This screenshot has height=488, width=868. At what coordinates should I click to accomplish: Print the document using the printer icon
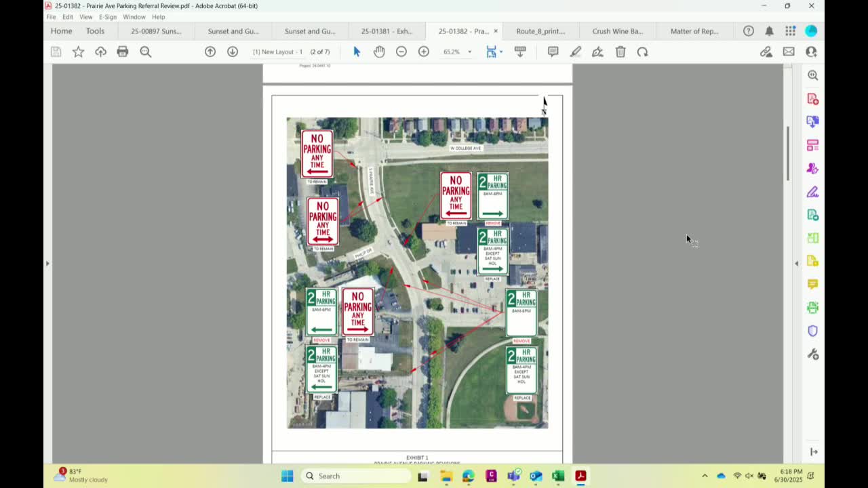[x=123, y=52]
